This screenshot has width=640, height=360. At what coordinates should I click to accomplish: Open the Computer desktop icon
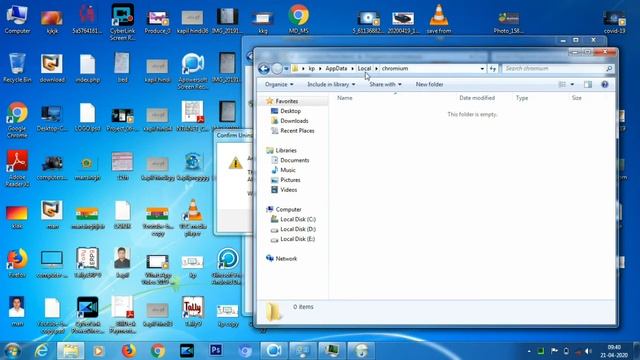point(17,19)
